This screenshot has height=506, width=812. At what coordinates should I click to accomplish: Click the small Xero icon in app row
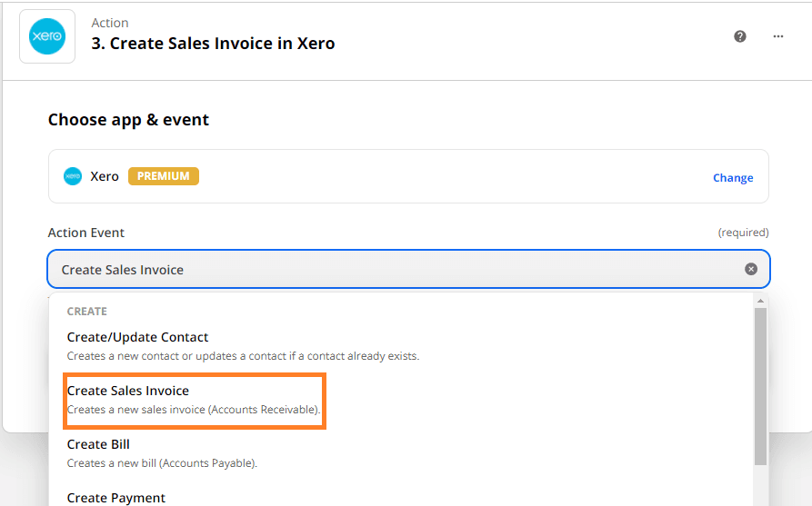pos(73,176)
